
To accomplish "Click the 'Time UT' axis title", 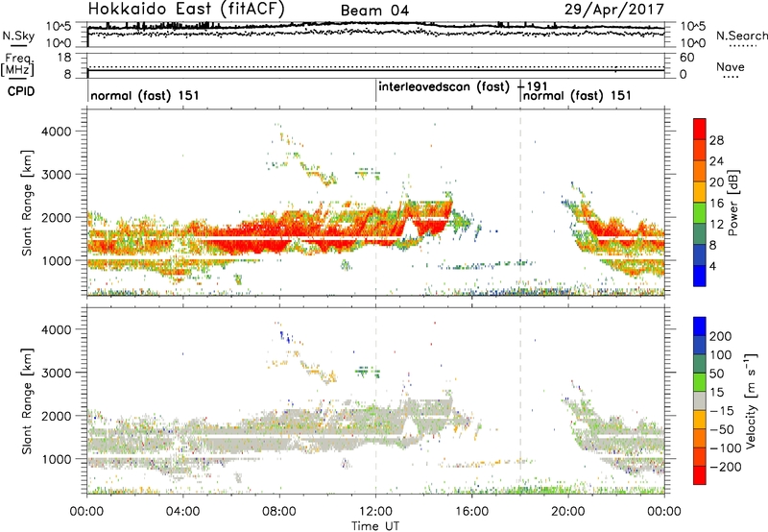I will tap(375, 526).
